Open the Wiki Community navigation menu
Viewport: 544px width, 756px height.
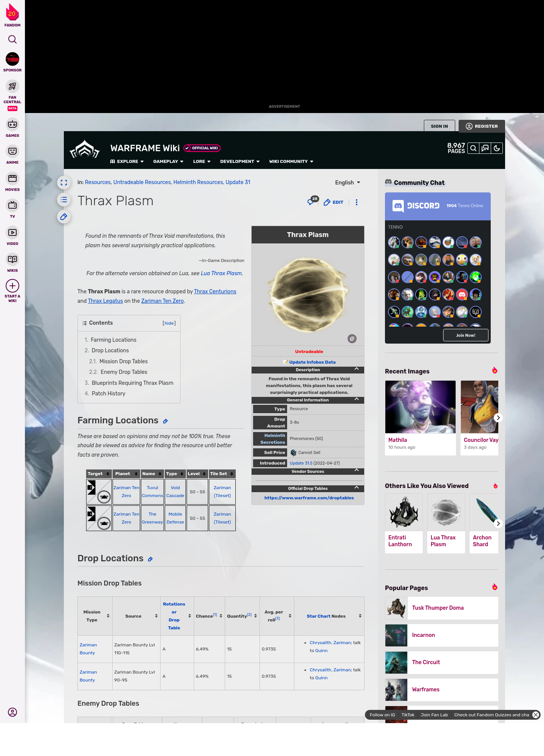pos(291,161)
